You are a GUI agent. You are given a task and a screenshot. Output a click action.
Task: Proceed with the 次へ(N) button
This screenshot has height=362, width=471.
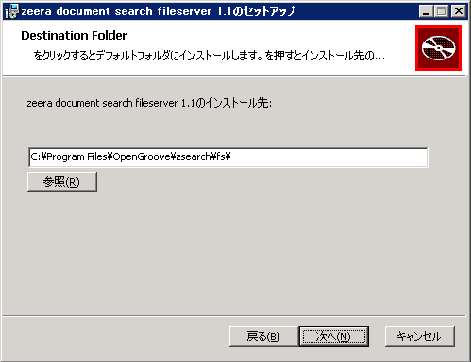(x=333, y=336)
